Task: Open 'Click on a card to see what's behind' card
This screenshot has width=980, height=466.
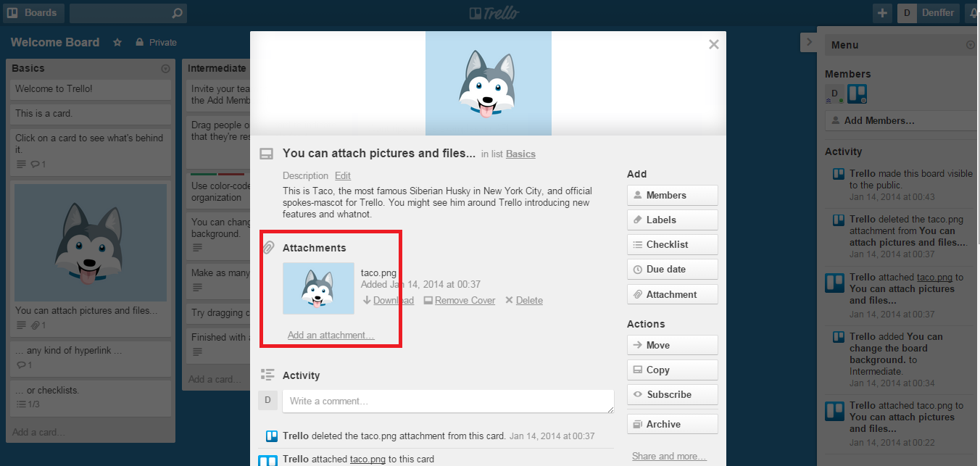Action: click(x=91, y=151)
